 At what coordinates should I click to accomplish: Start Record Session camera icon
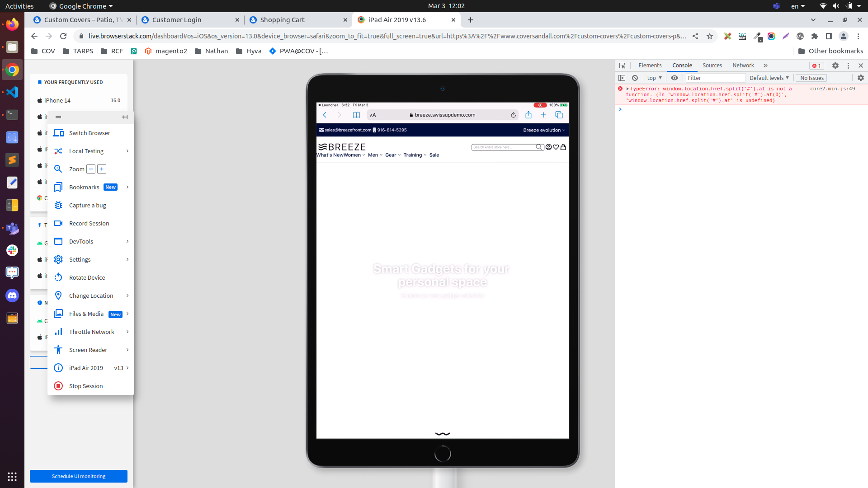[x=58, y=223]
